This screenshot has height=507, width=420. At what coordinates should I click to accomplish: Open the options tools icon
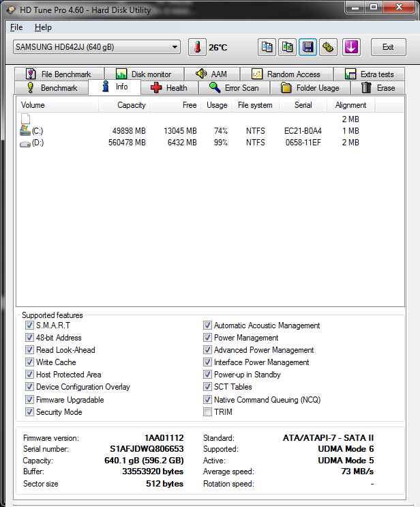(x=328, y=47)
